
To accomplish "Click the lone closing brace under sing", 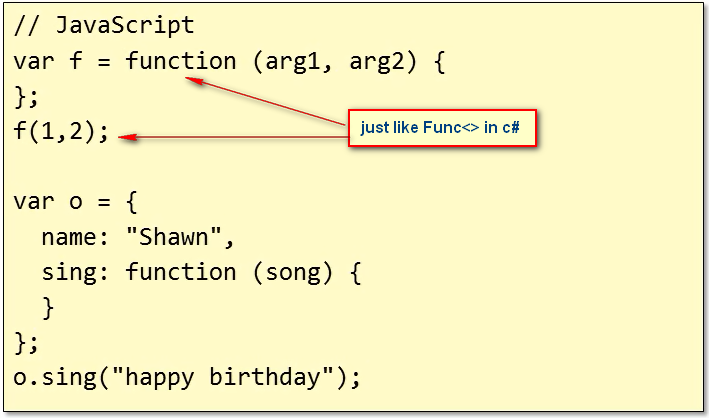I will coord(48,307).
